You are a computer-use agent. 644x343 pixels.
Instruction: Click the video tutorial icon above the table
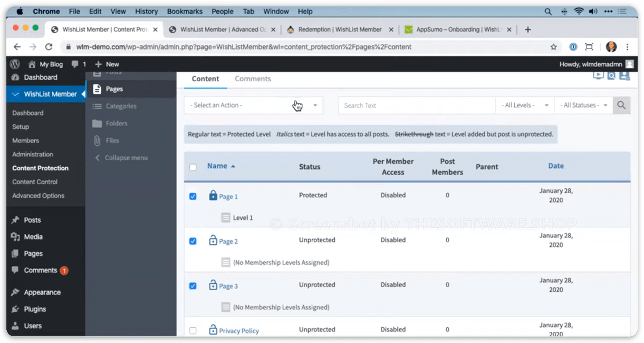599,75
